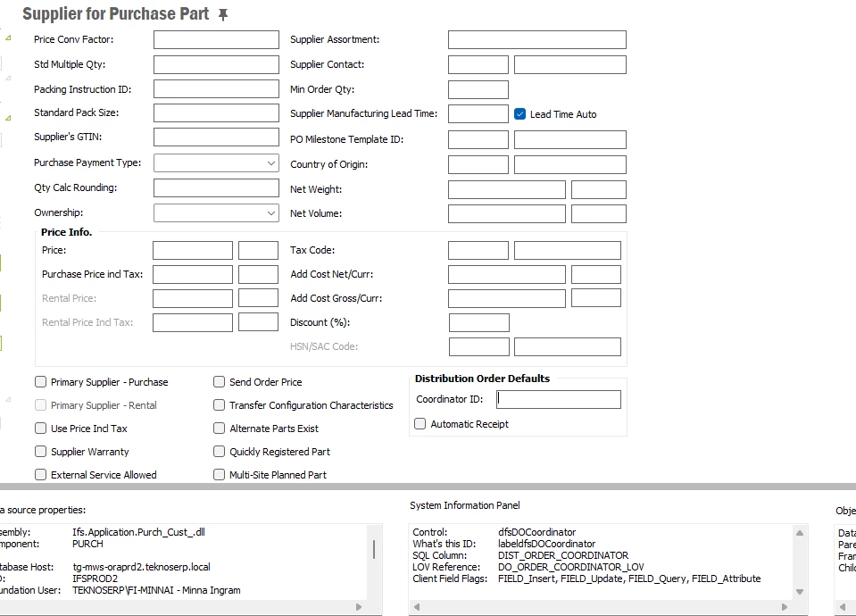The height and width of the screenshot is (616, 856).
Task: Open Purchase Payment Type dropdown
Action: (x=216, y=162)
